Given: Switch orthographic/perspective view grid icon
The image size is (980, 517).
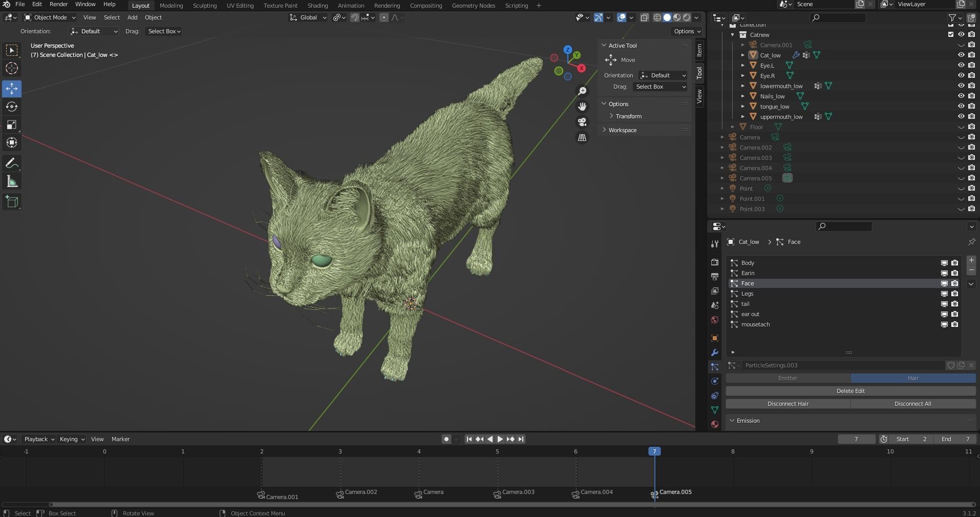Looking at the screenshot, I should point(582,137).
